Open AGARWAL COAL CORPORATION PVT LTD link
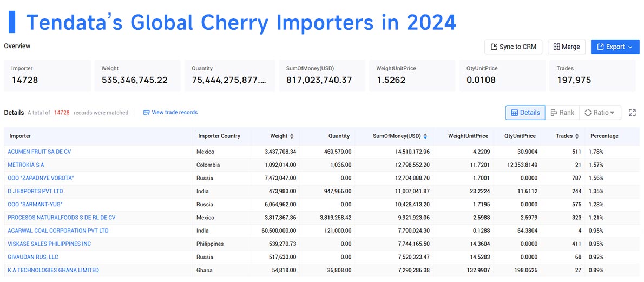 [58, 231]
